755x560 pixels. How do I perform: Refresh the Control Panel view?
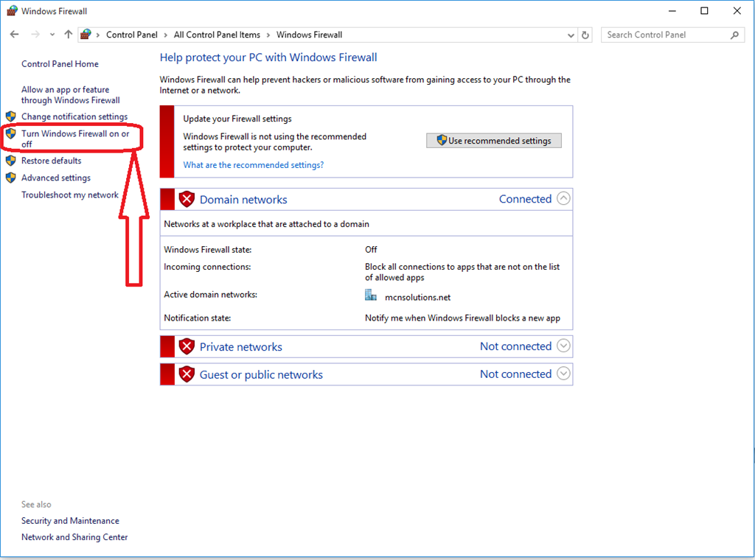[x=585, y=35]
